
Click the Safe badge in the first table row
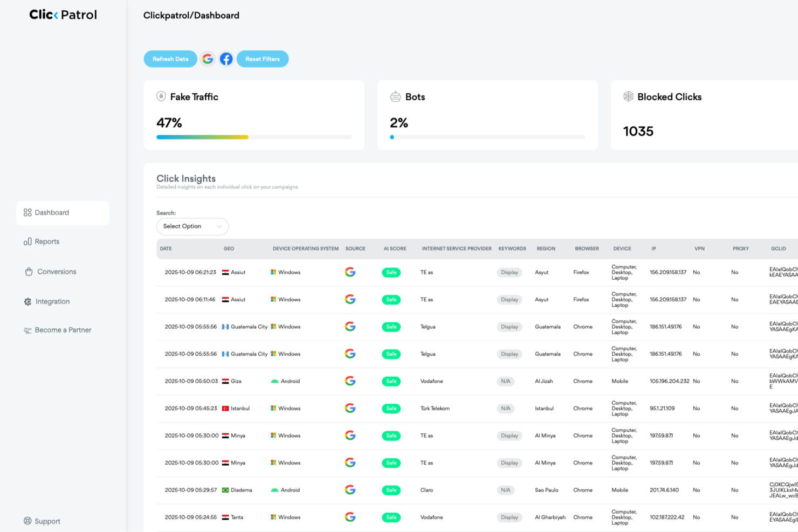tap(391, 272)
